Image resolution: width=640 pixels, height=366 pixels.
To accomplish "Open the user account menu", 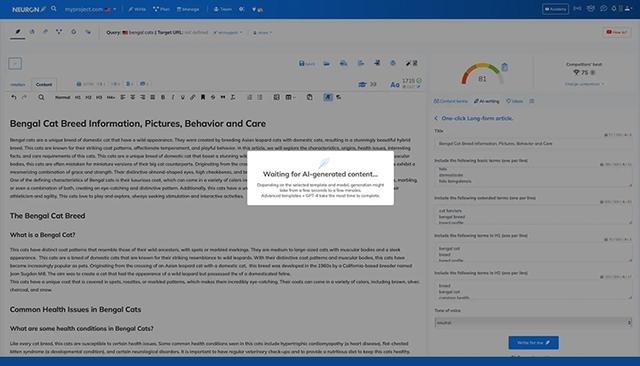I will point(628,9).
